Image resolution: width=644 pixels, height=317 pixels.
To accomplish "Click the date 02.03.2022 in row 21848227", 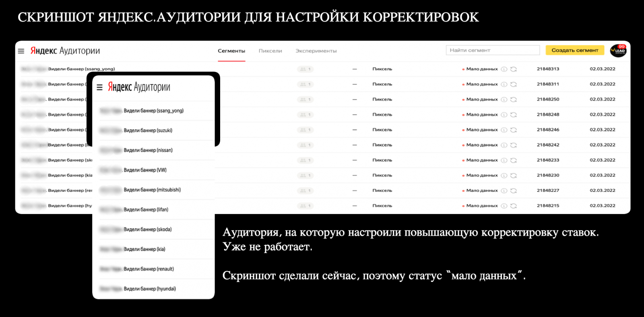I will (x=603, y=190).
